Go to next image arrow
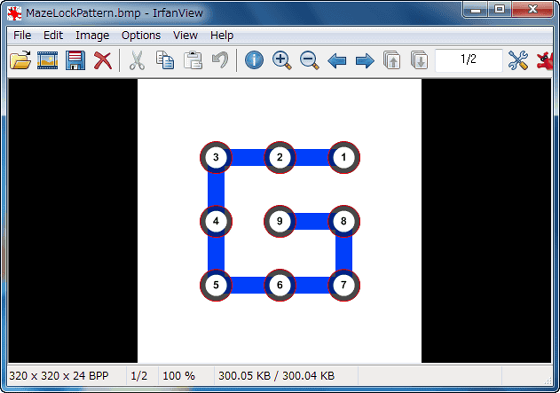Image resolution: width=560 pixels, height=393 pixels. point(365,61)
